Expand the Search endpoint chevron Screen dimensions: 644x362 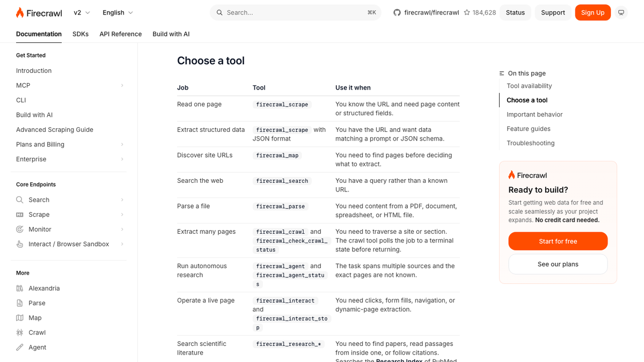pos(122,200)
